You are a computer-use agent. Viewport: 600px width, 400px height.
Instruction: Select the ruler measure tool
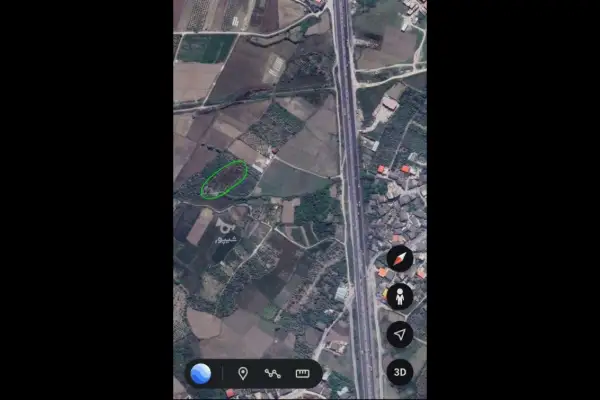(302, 373)
